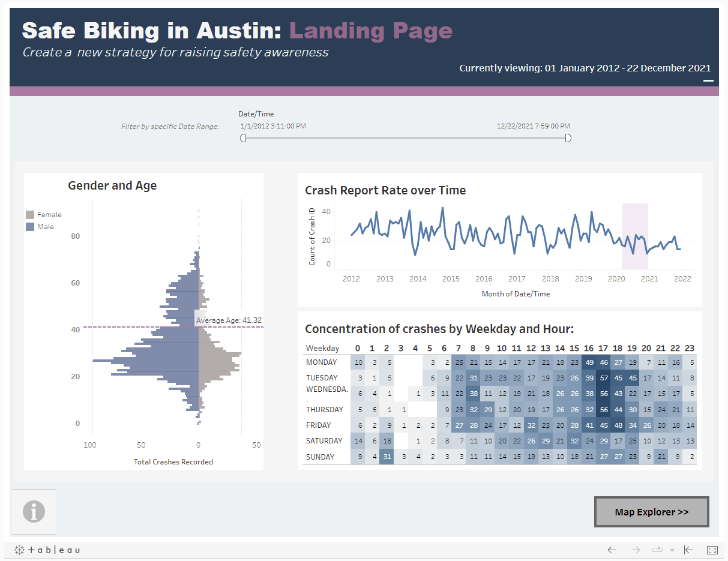Click the shaded 2020 band in line chart
This screenshot has width=728, height=561.
[635, 236]
